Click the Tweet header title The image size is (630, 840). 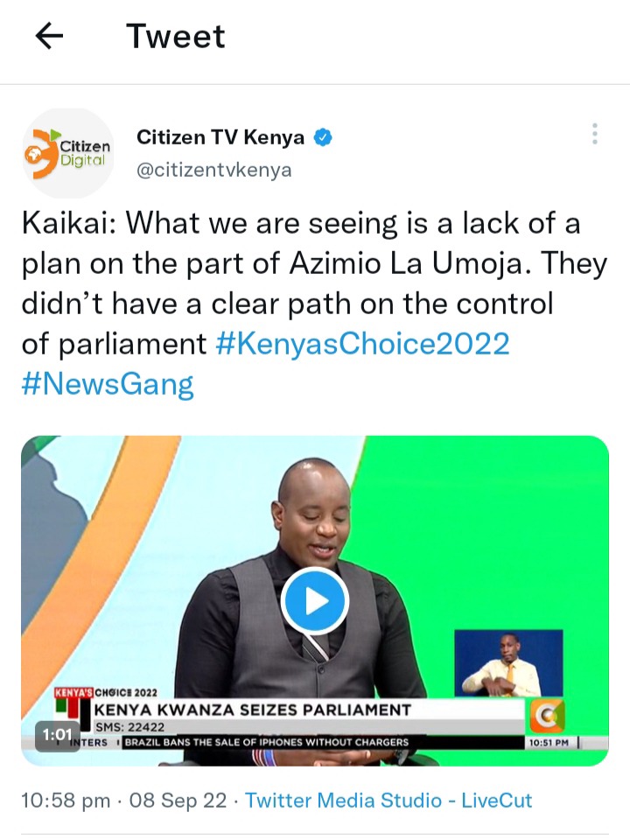click(176, 37)
